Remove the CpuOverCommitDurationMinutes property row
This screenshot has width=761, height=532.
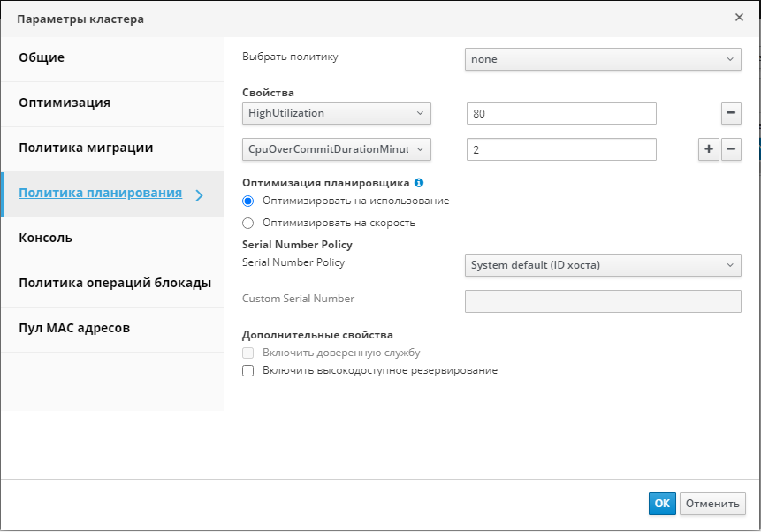click(731, 149)
